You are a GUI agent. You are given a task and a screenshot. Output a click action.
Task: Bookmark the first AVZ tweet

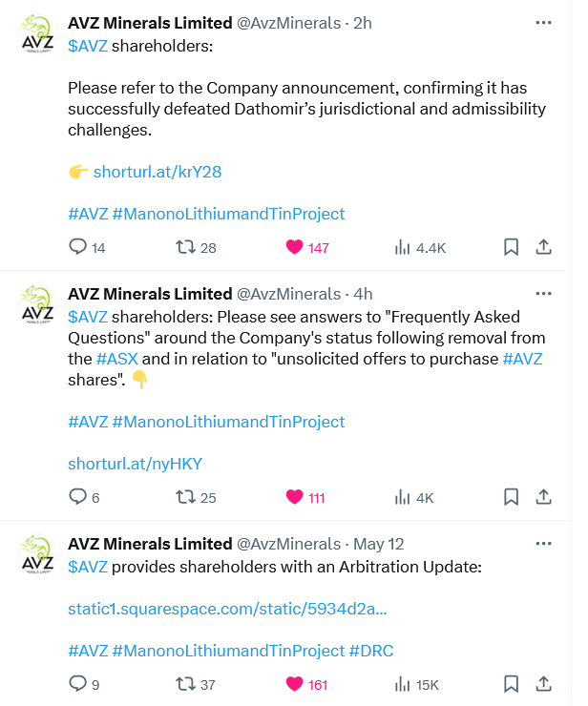click(511, 247)
